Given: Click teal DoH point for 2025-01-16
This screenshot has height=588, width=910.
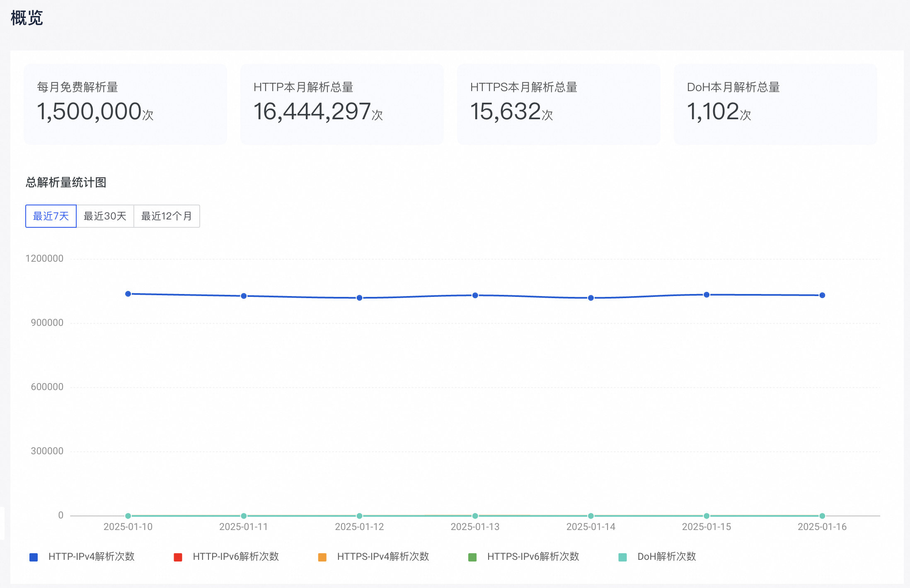Looking at the screenshot, I should click(x=822, y=516).
